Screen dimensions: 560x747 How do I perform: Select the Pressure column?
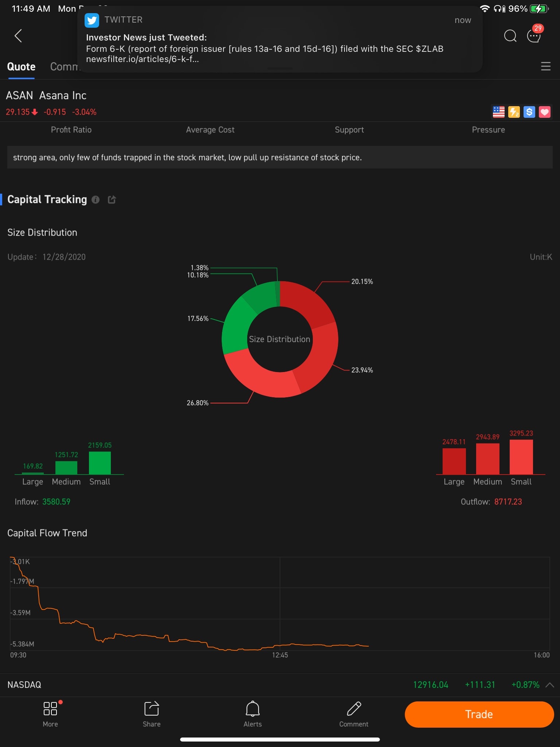point(489,130)
